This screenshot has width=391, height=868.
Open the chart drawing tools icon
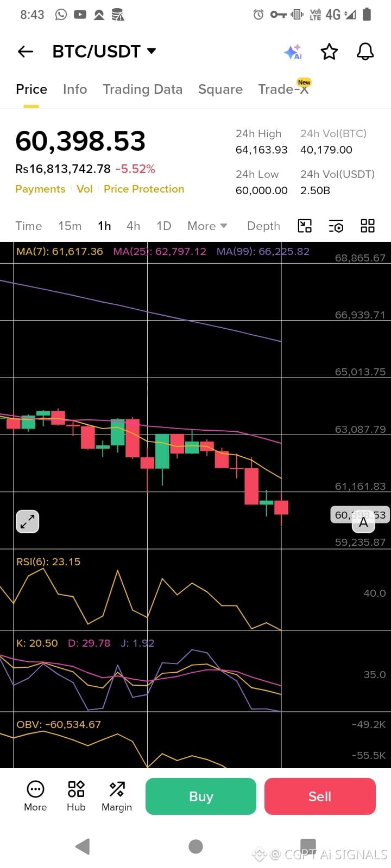305,226
